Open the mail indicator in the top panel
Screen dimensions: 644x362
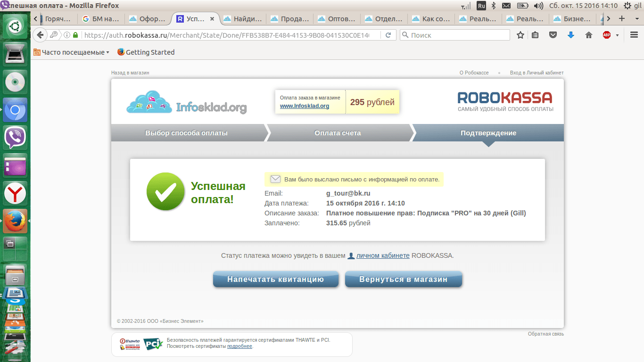tap(506, 6)
